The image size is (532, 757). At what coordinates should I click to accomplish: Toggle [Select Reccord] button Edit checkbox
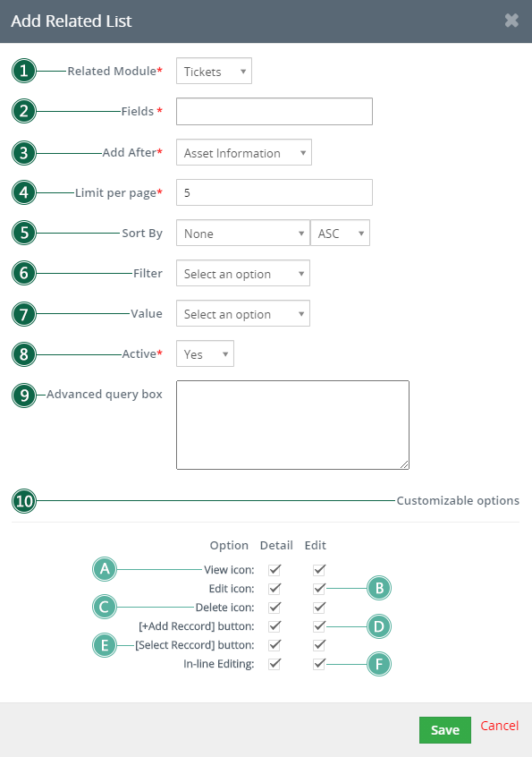coord(319,645)
